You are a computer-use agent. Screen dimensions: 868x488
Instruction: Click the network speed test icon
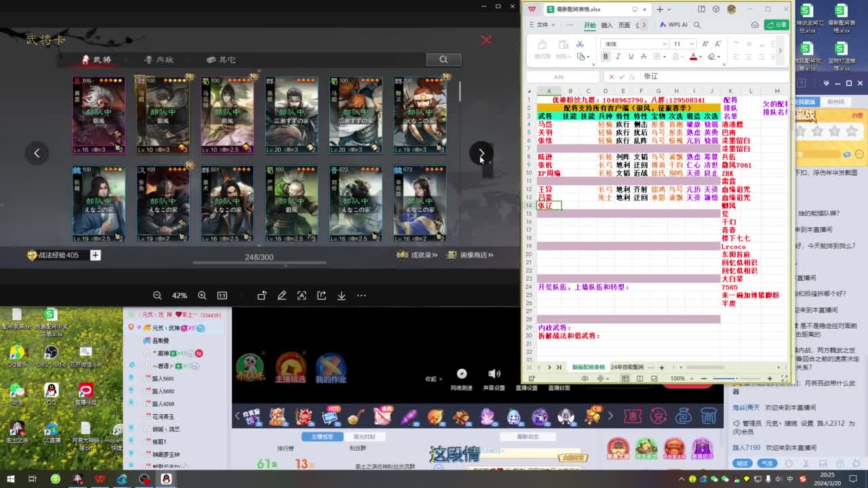point(462,373)
